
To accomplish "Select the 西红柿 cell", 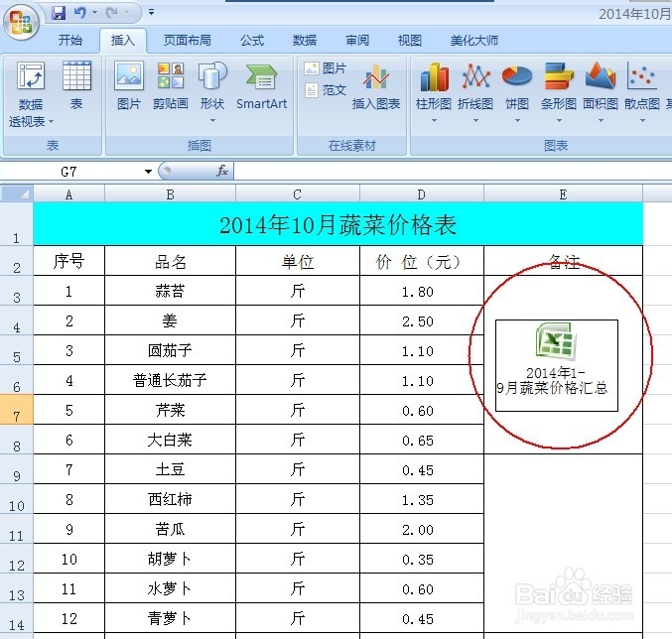I will (x=170, y=499).
